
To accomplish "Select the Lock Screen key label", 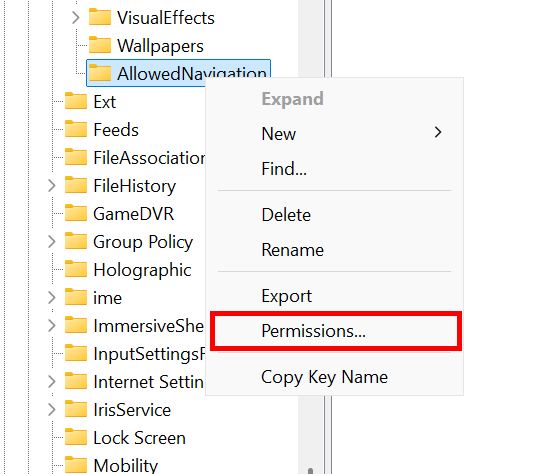I will pyautogui.click(x=139, y=438).
